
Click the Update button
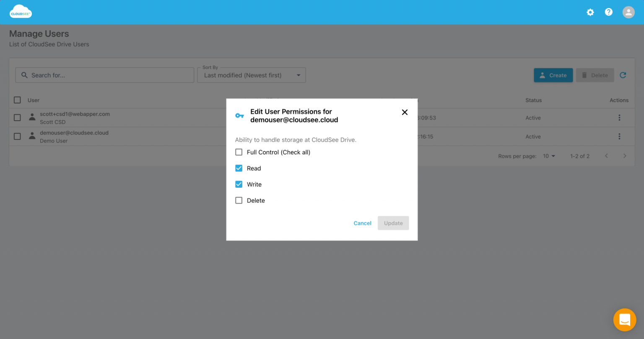(x=393, y=223)
